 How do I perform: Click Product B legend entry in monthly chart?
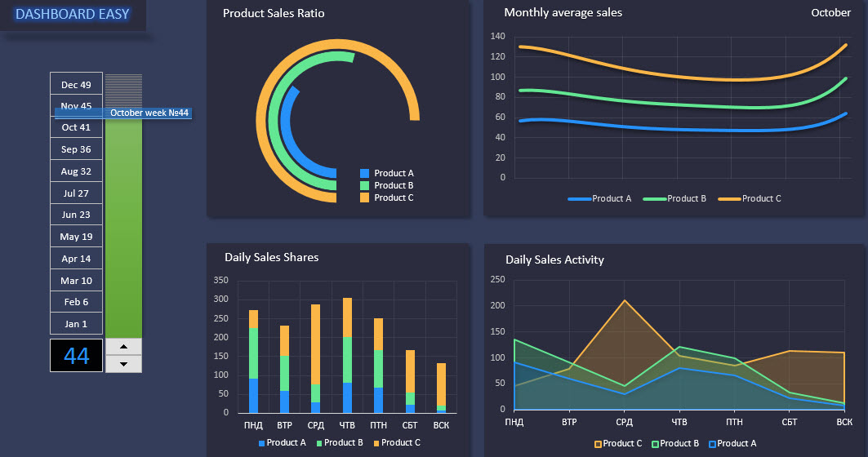[674, 198]
